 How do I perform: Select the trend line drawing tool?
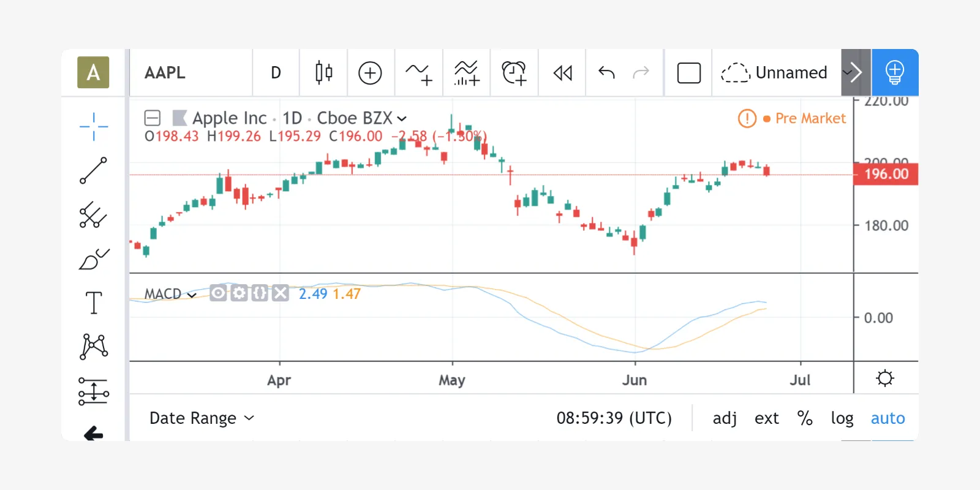(93, 171)
